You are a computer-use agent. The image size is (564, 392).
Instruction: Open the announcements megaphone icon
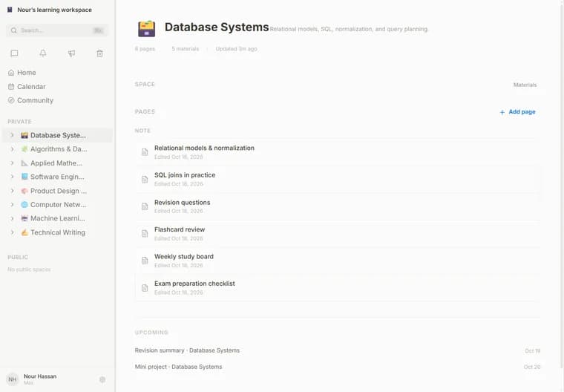(x=71, y=53)
